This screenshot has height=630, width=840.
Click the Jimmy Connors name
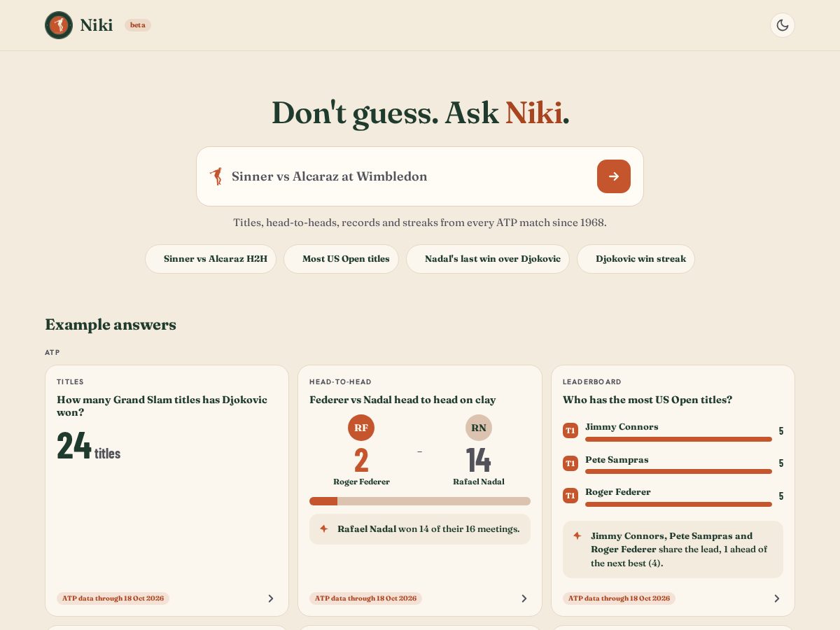[x=622, y=427]
